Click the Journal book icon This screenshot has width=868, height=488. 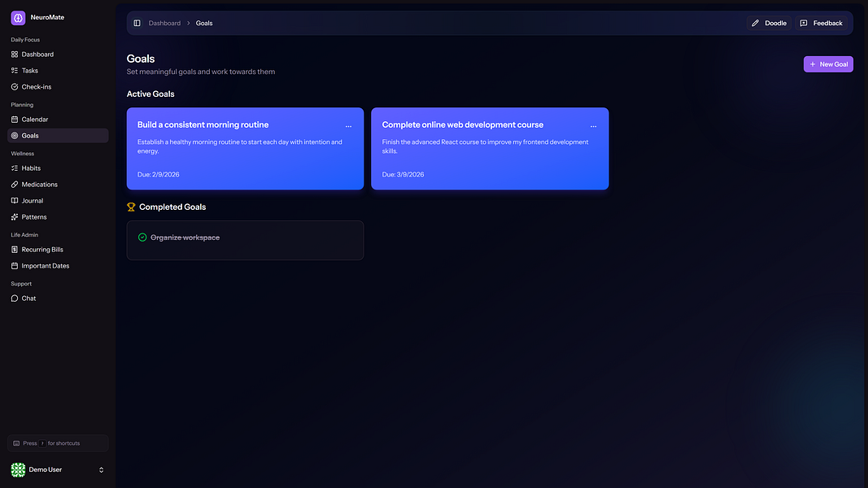15,201
